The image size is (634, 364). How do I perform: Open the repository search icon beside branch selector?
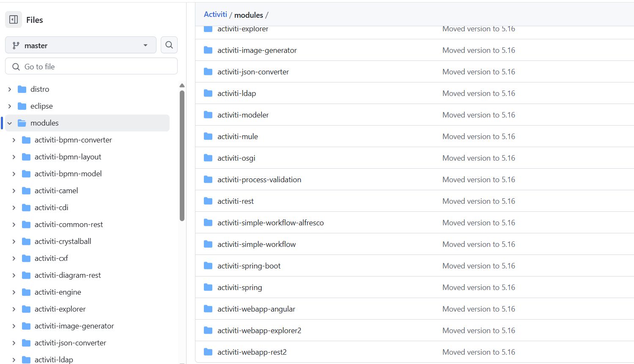click(169, 45)
